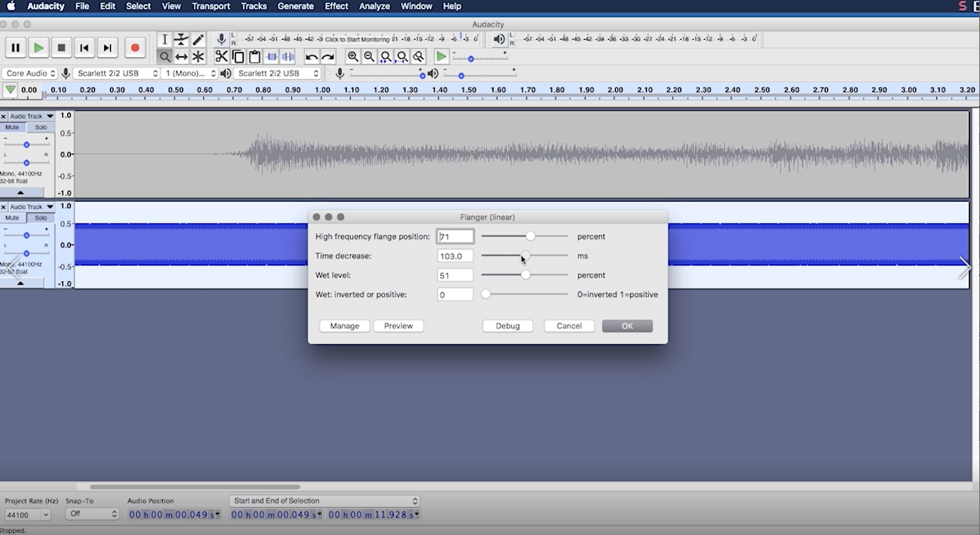
Task: Open the 1 (Mono) channels dropdown
Action: tap(189, 73)
